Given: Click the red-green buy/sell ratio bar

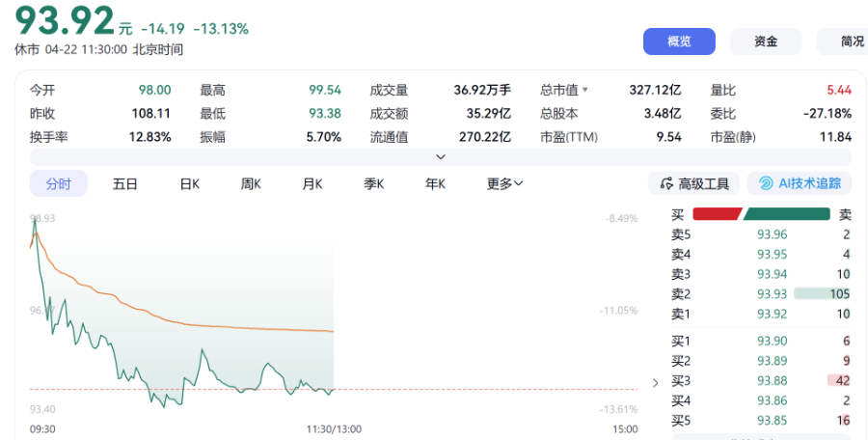Looking at the screenshot, I should pyautogui.click(x=762, y=214).
